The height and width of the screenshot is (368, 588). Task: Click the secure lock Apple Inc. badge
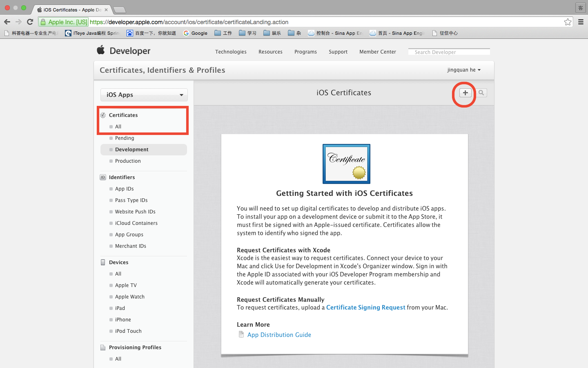point(64,22)
